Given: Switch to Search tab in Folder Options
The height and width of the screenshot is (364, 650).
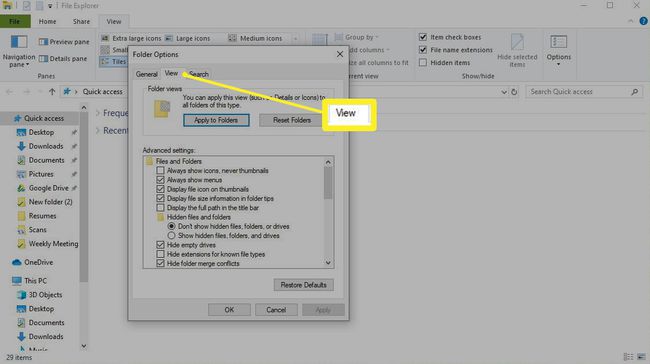Looking at the screenshot, I should coord(199,74).
